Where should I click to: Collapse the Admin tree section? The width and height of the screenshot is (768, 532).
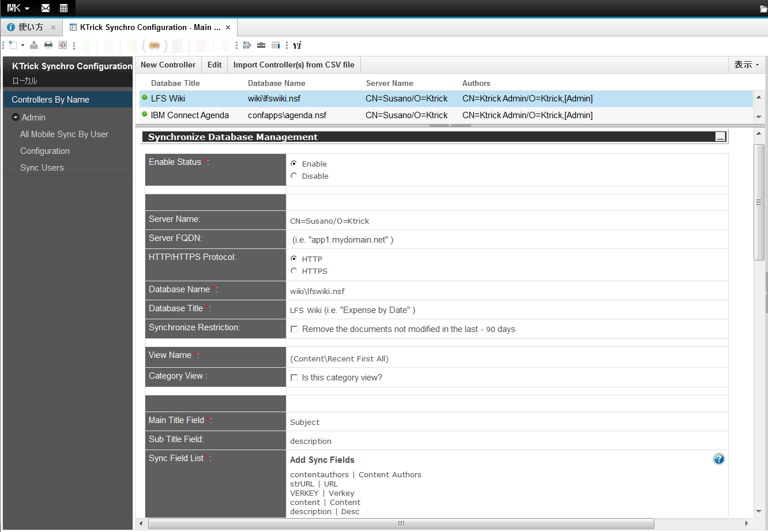[x=16, y=118]
